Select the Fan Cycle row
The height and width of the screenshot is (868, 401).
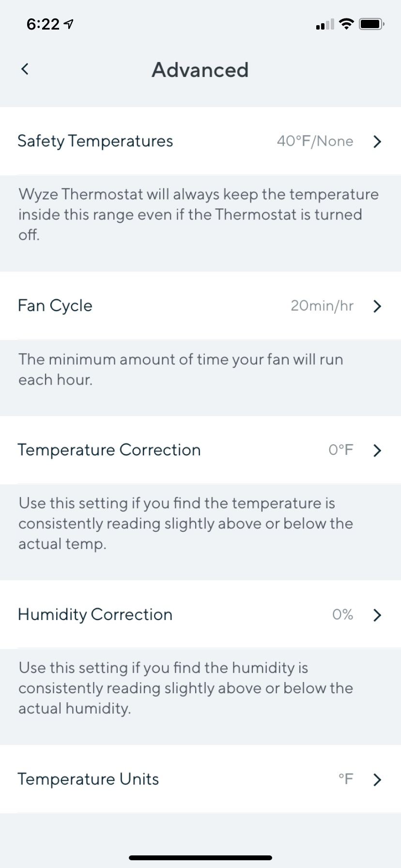pos(55,306)
